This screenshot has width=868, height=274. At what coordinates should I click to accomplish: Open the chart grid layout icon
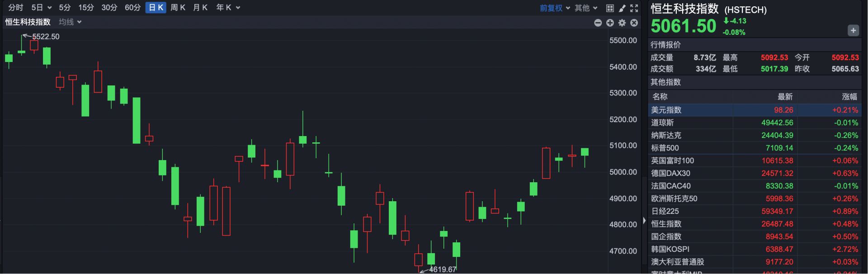(x=610, y=8)
